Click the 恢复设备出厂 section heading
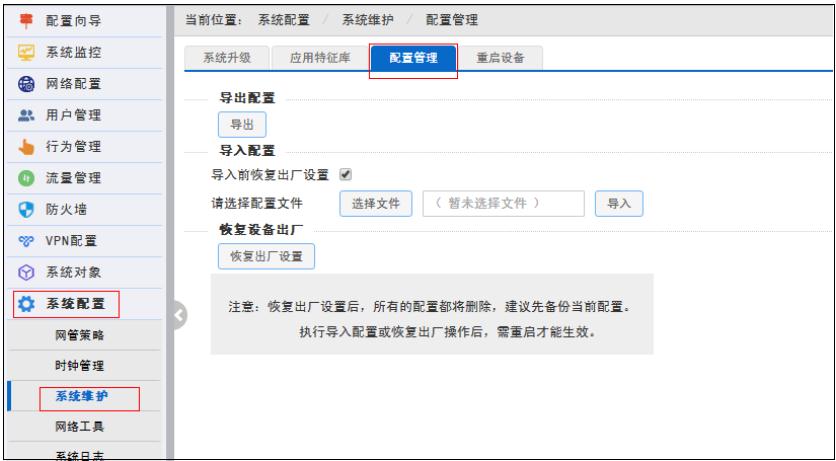 click(x=261, y=230)
